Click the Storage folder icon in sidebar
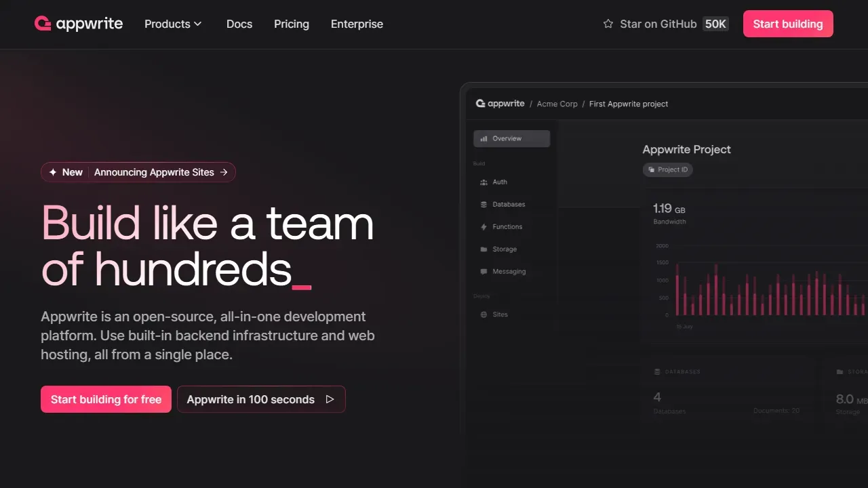 (x=484, y=249)
